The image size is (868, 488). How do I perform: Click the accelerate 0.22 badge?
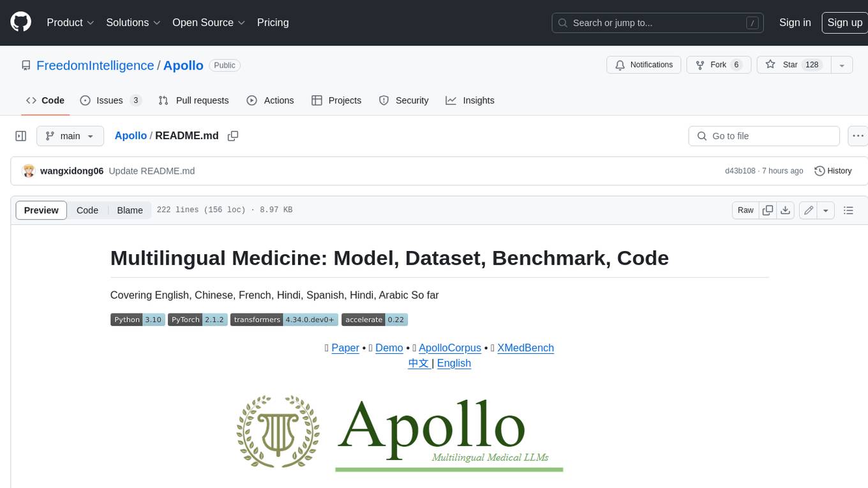(x=375, y=319)
